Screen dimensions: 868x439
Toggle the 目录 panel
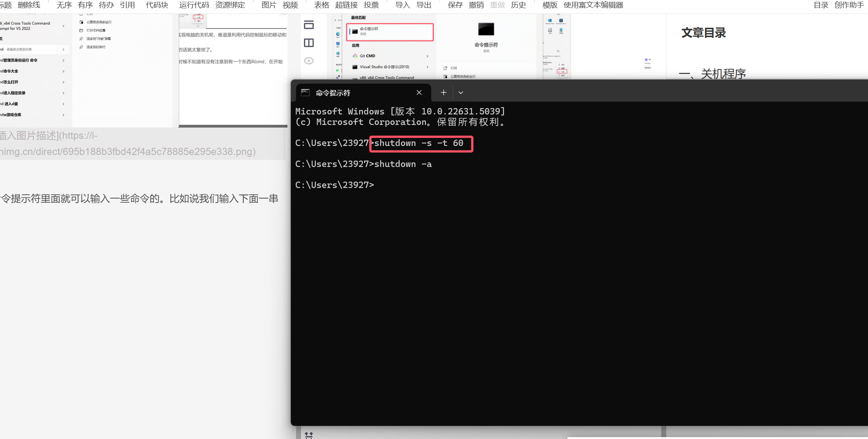coord(821,5)
